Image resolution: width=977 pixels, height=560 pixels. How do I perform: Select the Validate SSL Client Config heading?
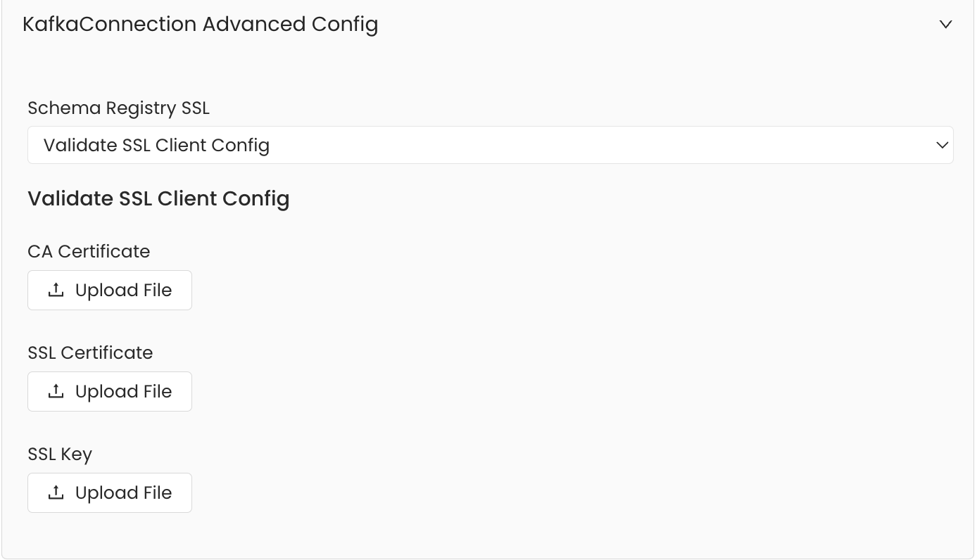158,198
